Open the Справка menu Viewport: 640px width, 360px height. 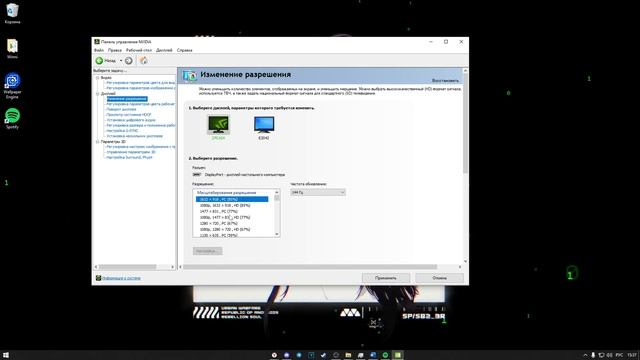(x=184, y=50)
